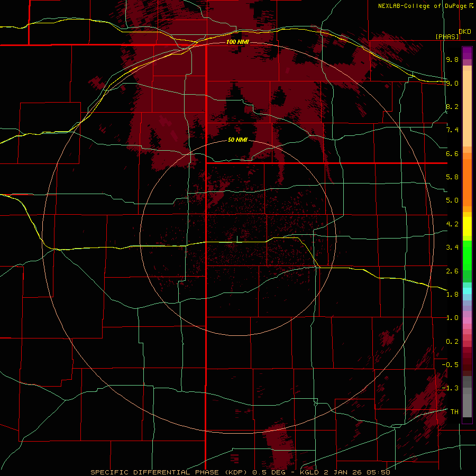
Task: Pick the yellow color bar segment
Action: 467,226
